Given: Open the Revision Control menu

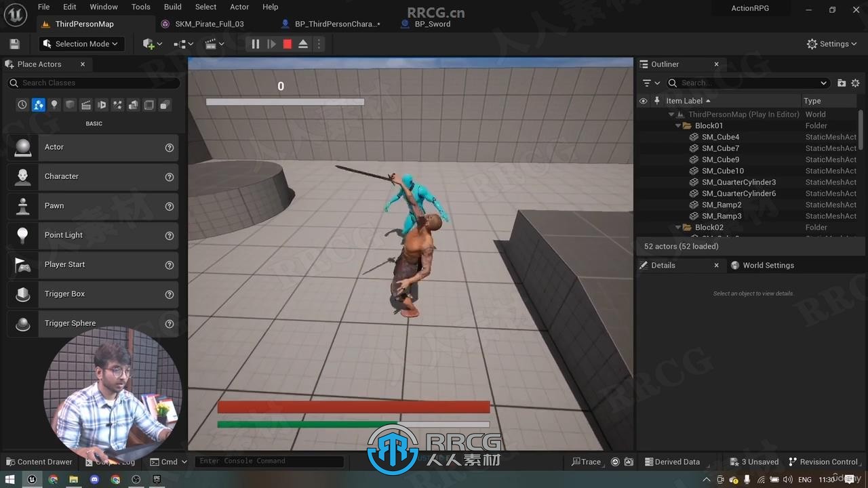Looking at the screenshot, I should (x=823, y=462).
